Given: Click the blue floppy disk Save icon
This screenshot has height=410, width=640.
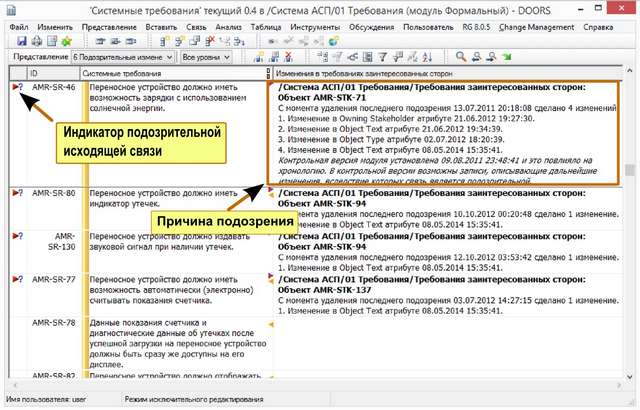Looking at the screenshot, I should pyautogui.click(x=22, y=41).
